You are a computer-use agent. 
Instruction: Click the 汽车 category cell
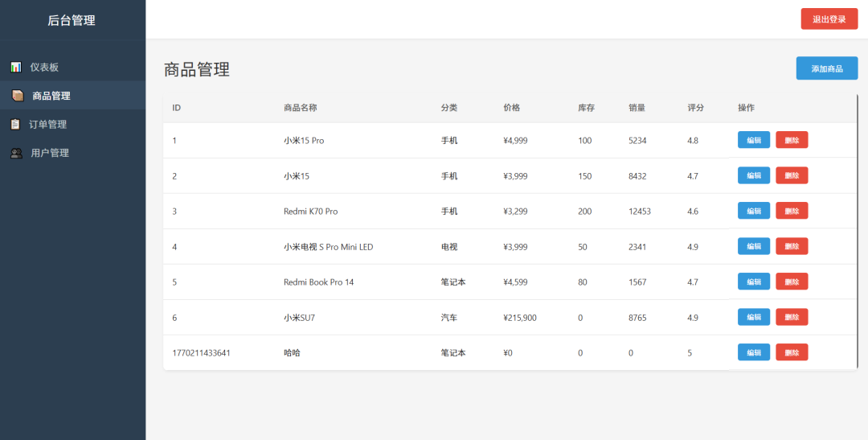click(x=449, y=318)
